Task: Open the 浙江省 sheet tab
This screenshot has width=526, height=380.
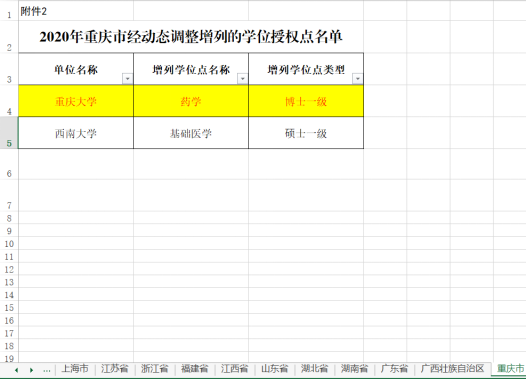Action: pos(155,369)
